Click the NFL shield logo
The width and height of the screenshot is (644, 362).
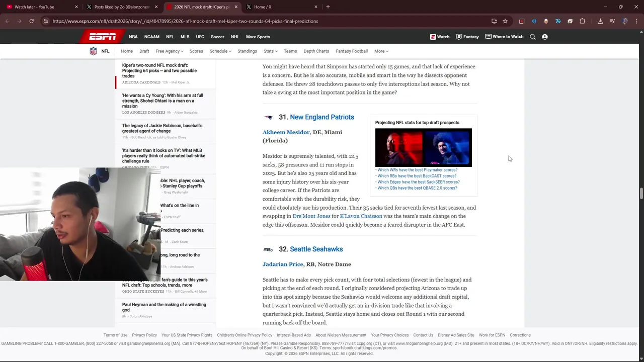93,51
